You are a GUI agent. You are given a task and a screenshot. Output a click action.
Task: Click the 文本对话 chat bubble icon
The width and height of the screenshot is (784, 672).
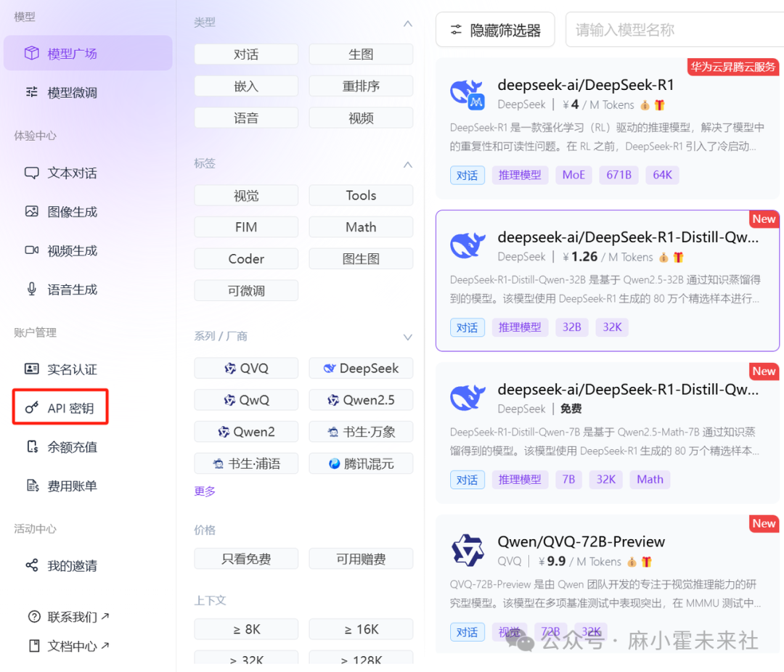point(32,173)
